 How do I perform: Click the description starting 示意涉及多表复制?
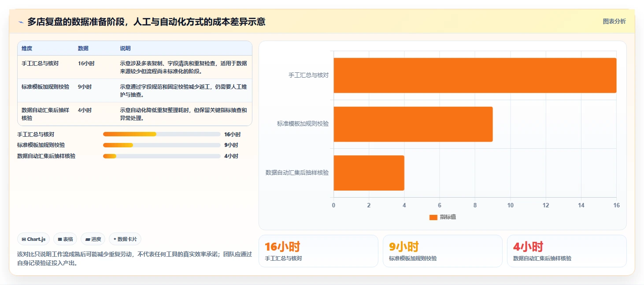183,67
